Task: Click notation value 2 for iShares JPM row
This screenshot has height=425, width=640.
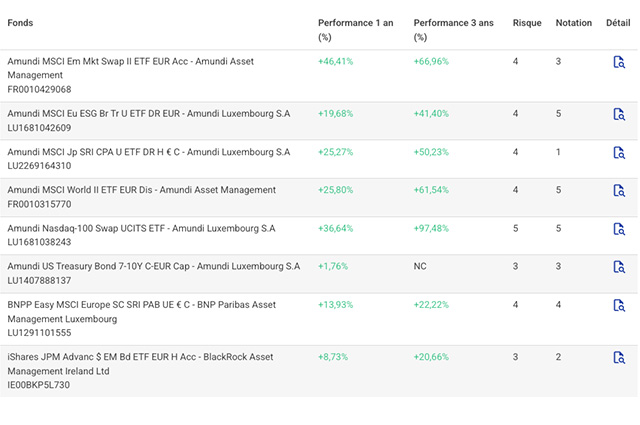Action: [x=558, y=357]
